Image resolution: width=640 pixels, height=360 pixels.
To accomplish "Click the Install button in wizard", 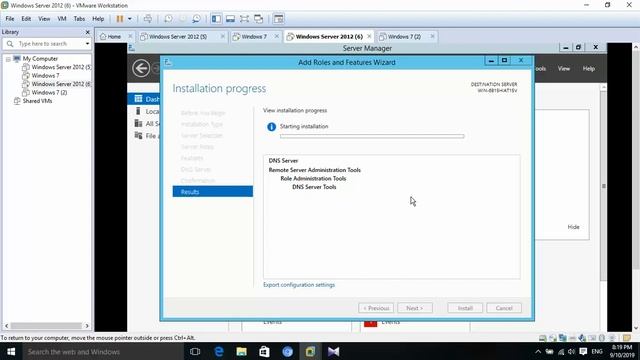I will [x=465, y=308].
